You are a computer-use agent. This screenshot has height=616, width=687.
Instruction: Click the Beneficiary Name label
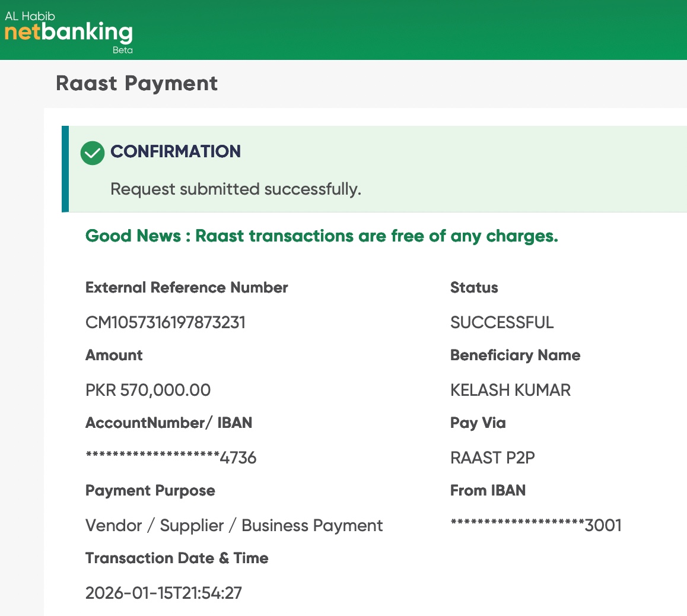515,355
